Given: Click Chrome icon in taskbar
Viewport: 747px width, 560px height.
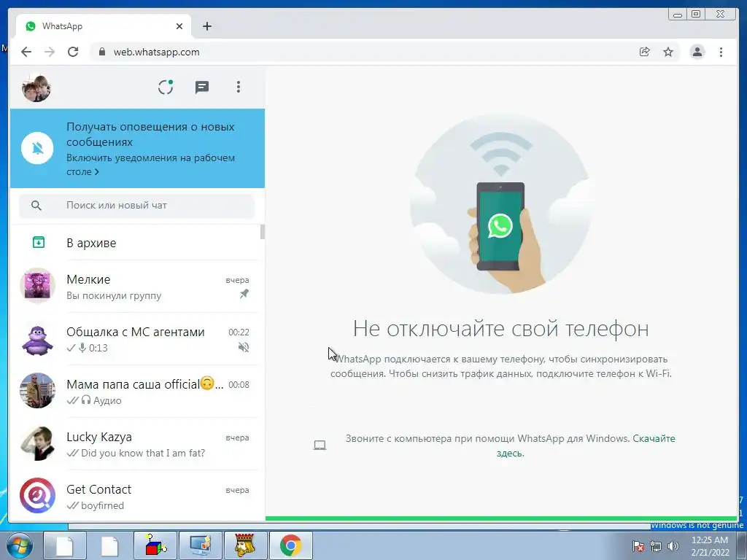Looking at the screenshot, I should (290, 545).
